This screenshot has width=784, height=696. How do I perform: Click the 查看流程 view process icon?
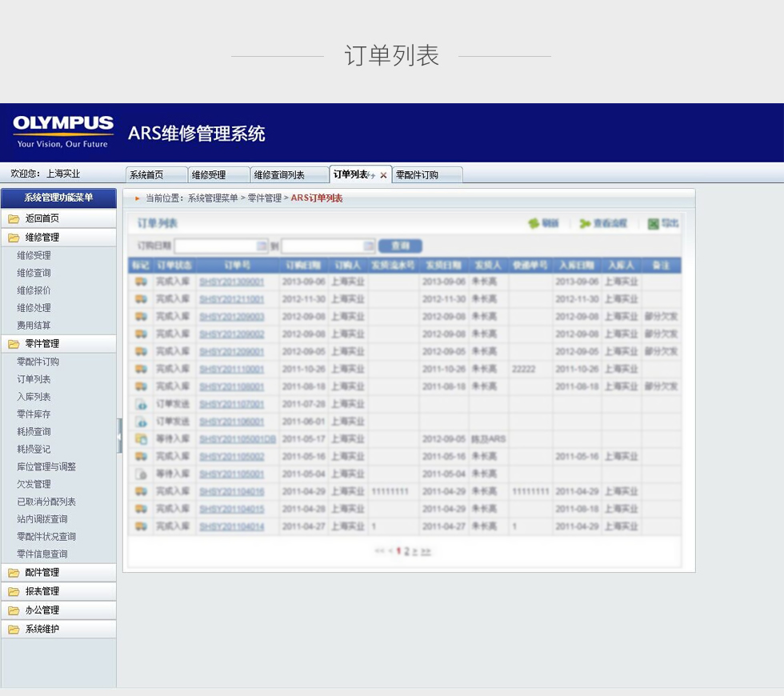pos(585,224)
